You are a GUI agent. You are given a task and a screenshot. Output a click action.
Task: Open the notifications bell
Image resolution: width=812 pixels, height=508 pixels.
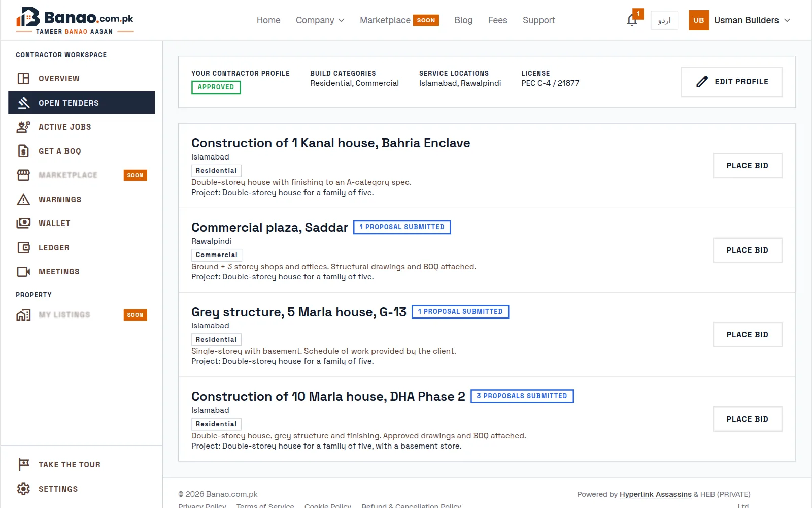point(632,20)
